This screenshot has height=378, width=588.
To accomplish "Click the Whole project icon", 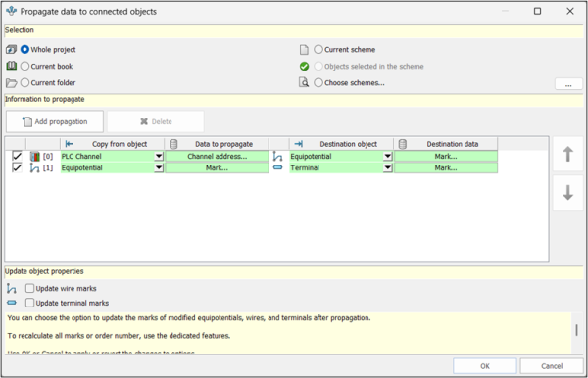I will pyautogui.click(x=11, y=49).
